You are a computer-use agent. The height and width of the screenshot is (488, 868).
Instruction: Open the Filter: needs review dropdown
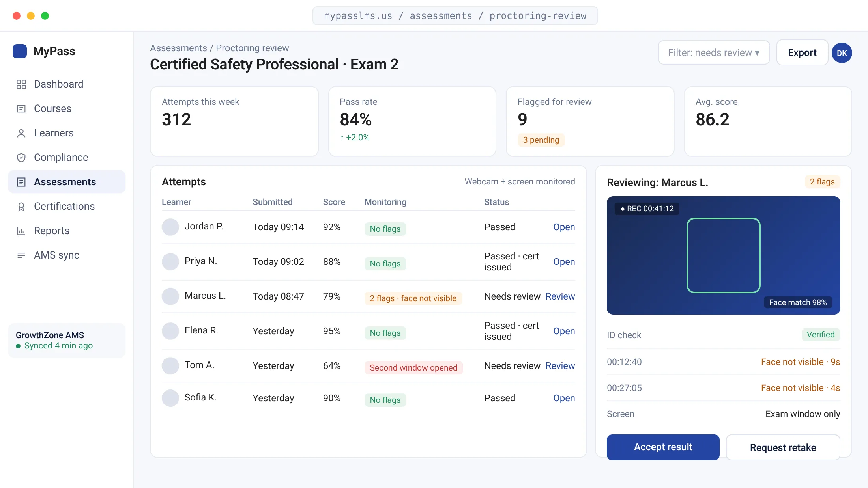tap(714, 53)
